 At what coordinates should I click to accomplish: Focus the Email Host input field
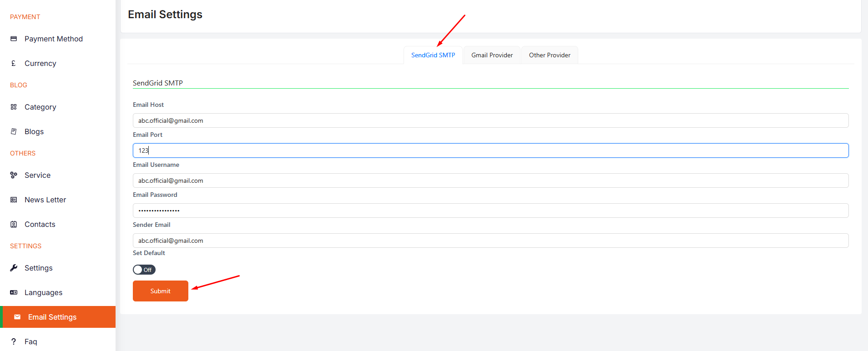[490, 120]
